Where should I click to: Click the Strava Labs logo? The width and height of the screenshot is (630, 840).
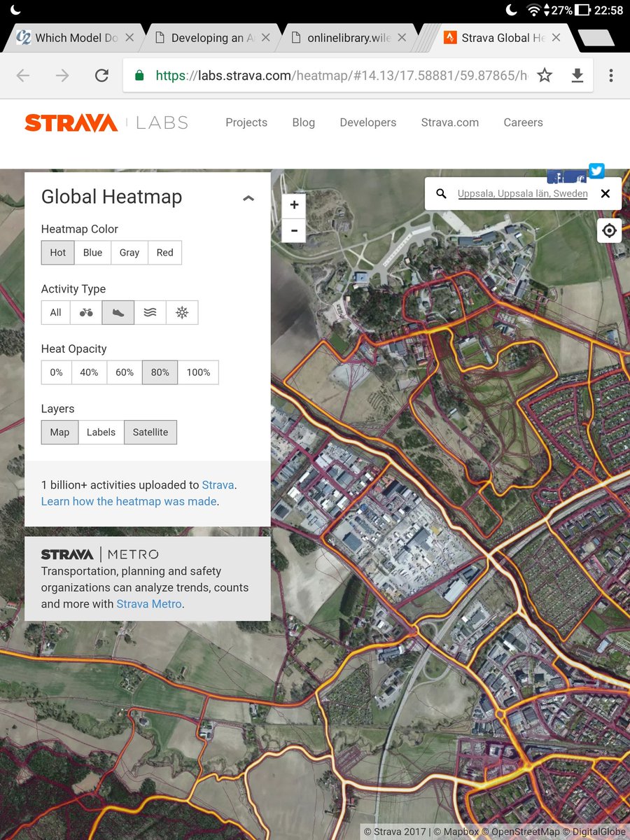pyautogui.click(x=106, y=122)
